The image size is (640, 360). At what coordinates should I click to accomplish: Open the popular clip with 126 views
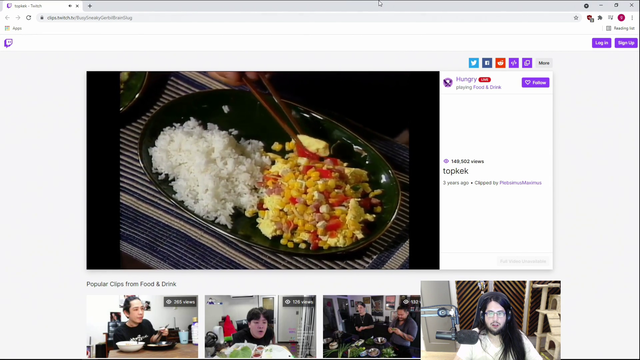tap(260, 326)
